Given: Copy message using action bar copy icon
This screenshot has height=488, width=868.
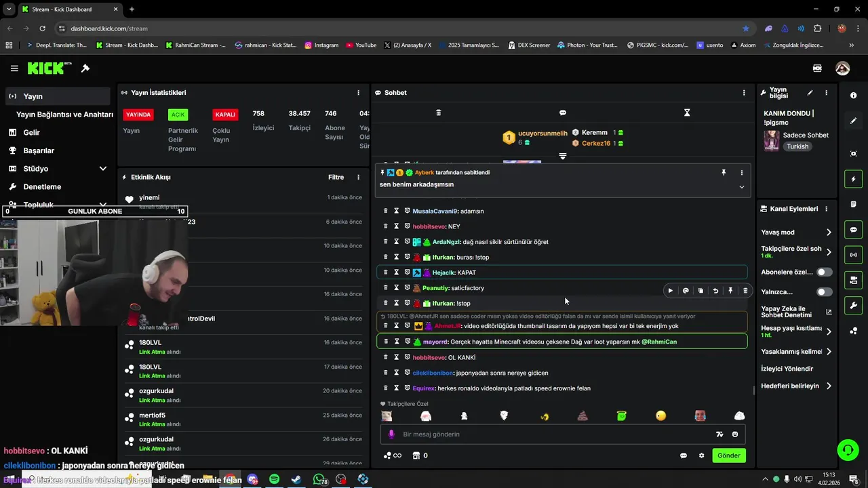Looking at the screenshot, I should tap(701, 291).
